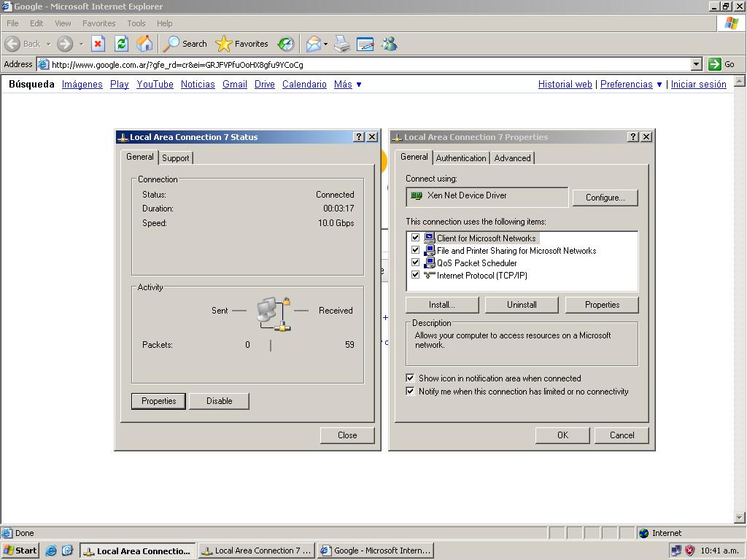
Task: Uncheck Show icon in notification area
Action: (x=410, y=378)
